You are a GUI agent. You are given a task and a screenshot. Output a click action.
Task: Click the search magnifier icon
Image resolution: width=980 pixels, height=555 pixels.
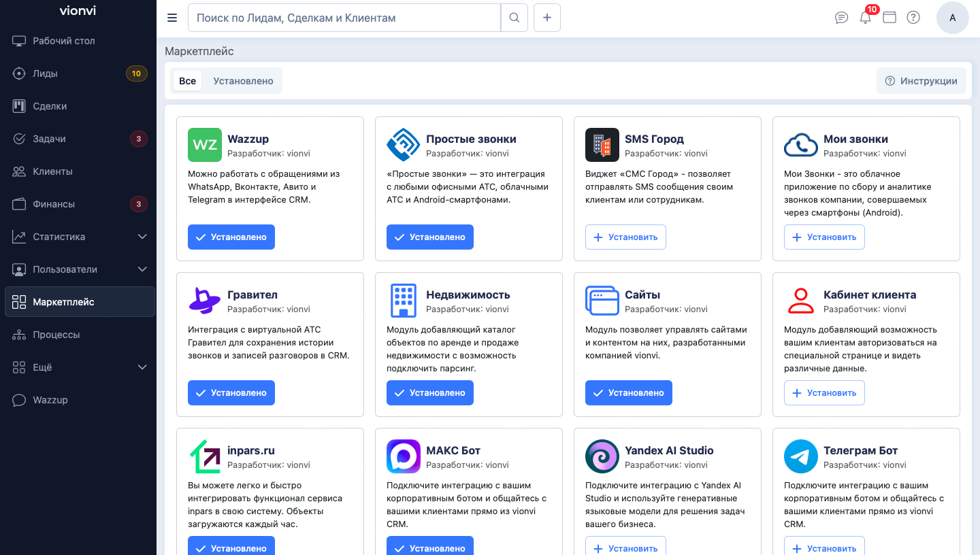pos(514,18)
